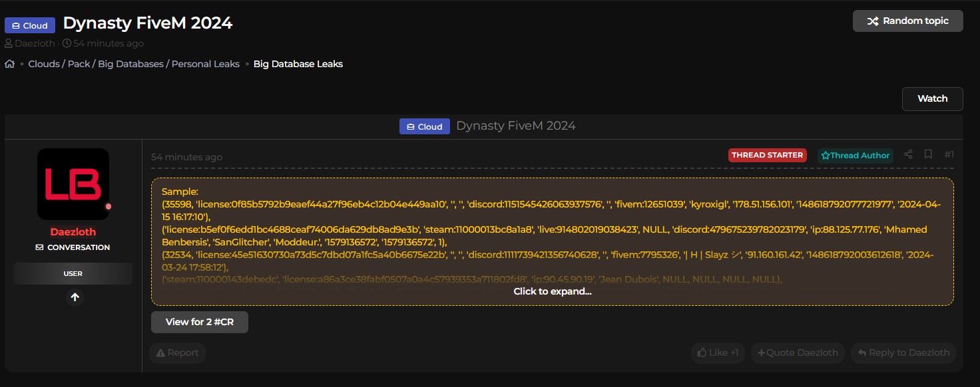Click the home icon in the breadcrumb
The width and height of the screenshot is (980, 387).
[10, 64]
